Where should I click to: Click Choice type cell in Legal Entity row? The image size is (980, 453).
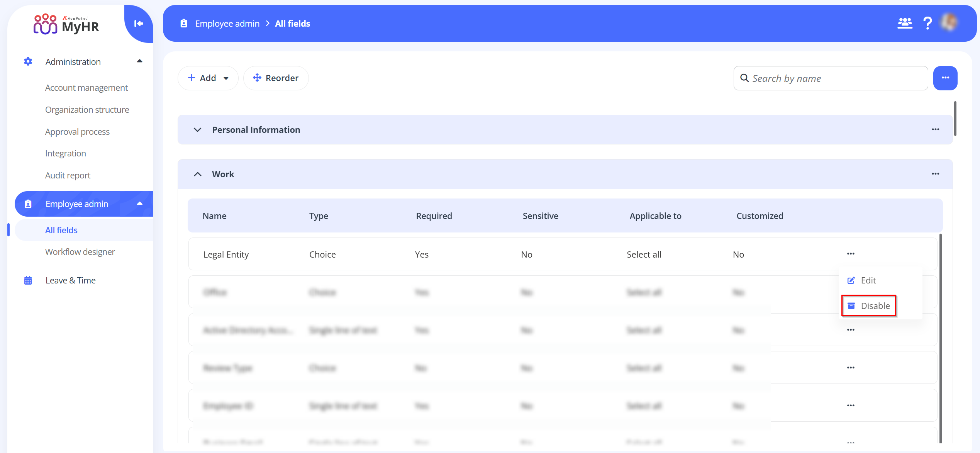(x=322, y=254)
